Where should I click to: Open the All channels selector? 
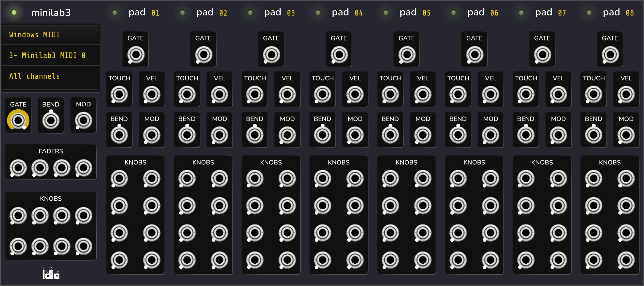pos(51,76)
